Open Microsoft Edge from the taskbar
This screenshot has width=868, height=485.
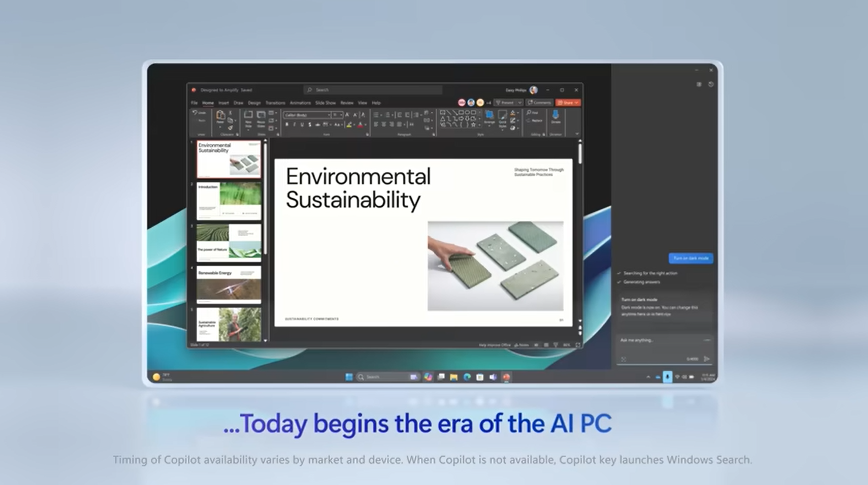tap(467, 377)
